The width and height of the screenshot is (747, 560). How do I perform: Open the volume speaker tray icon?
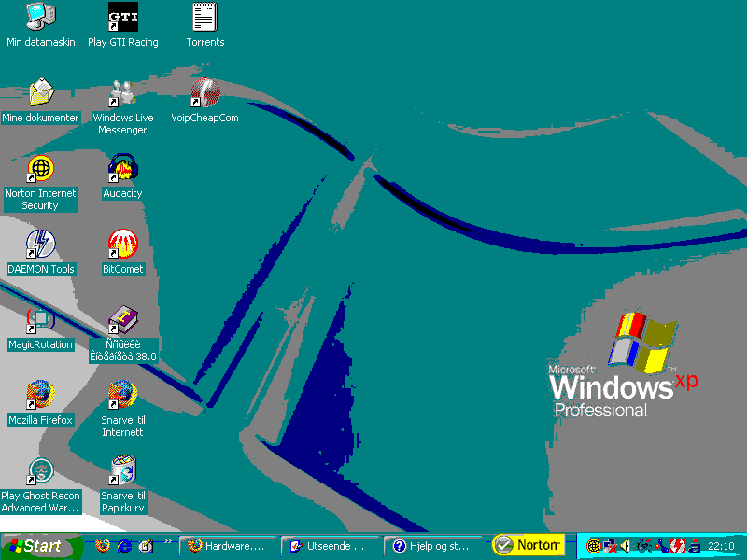(626, 546)
